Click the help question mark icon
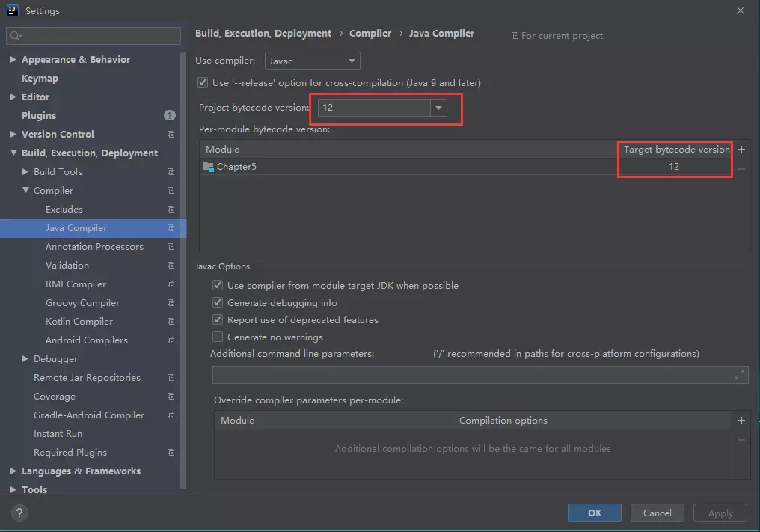Screen dimensions: 760x532 (x=19, y=513)
